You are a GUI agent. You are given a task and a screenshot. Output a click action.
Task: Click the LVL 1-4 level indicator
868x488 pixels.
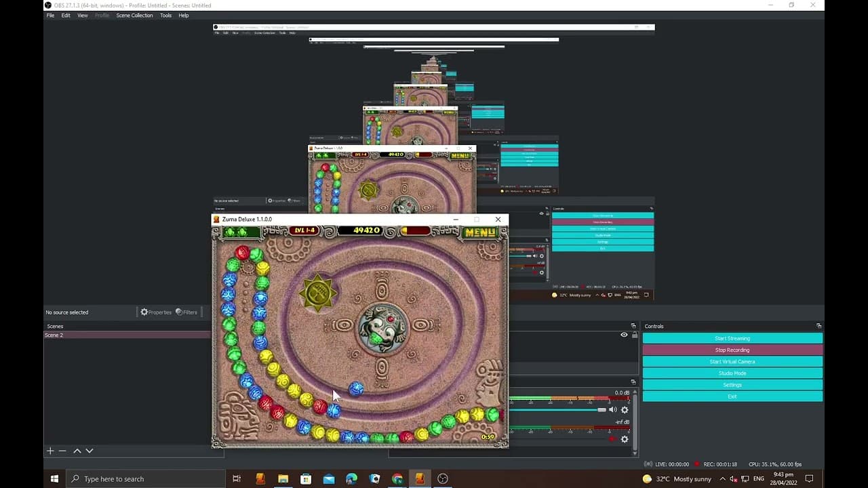tap(304, 230)
